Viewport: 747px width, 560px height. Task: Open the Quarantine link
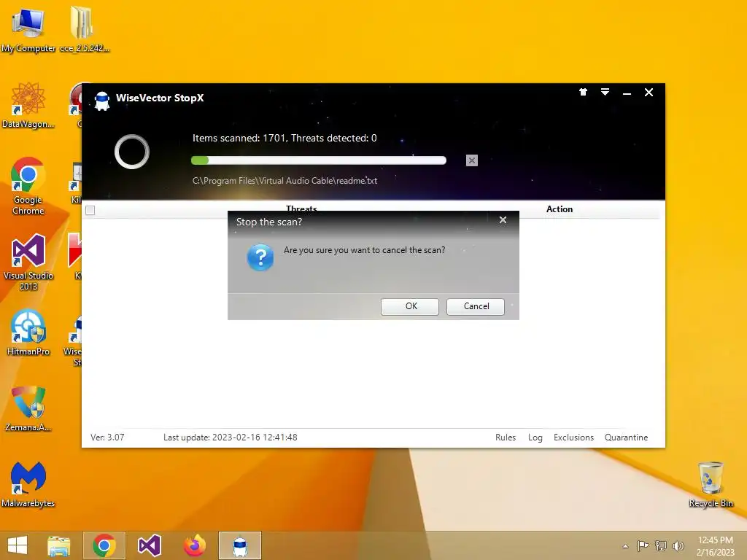(626, 437)
